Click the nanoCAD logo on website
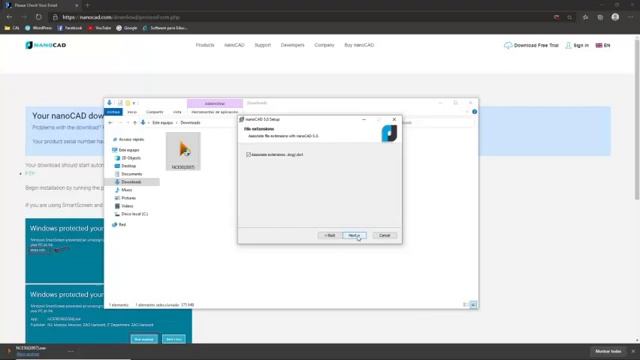The width and height of the screenshot is (640, 360). pyautogui.click(x=46, y=45)
